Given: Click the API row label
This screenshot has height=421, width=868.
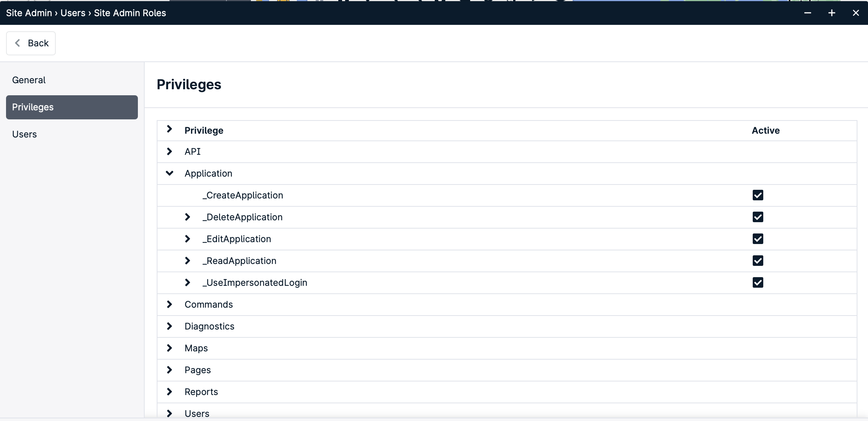Looking at the screenshot, I should (193, 151).
